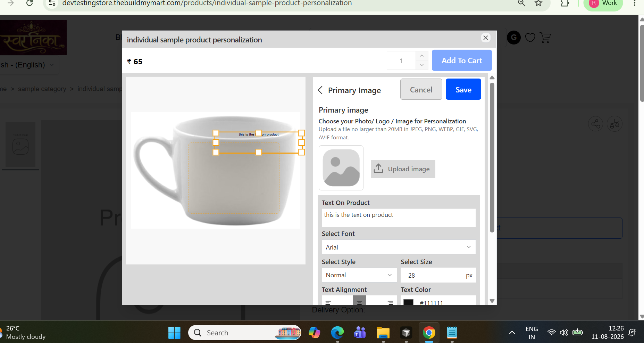Screen dimensions: 644x343
Task: Open the shopping cart icon
Action: tap(545, 38)
